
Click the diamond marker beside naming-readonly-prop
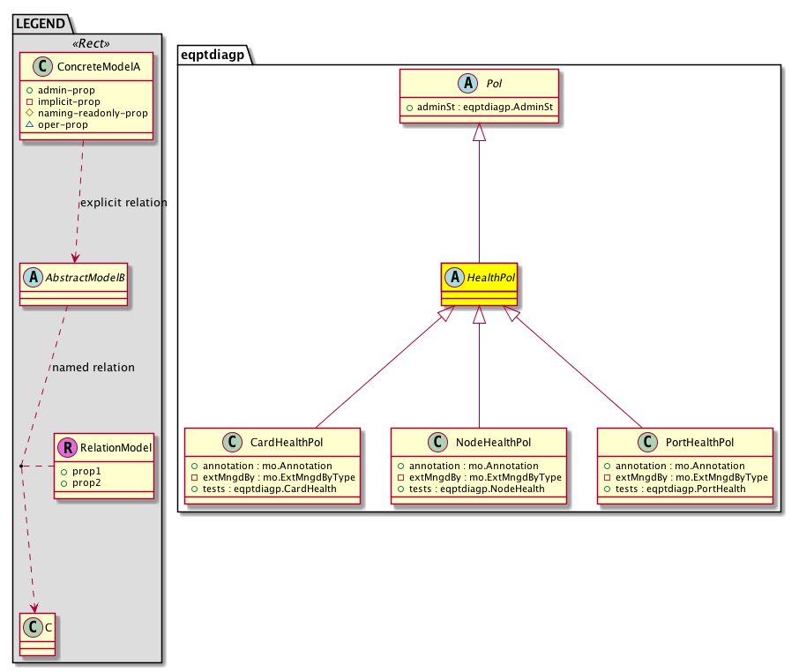(30, 113)
